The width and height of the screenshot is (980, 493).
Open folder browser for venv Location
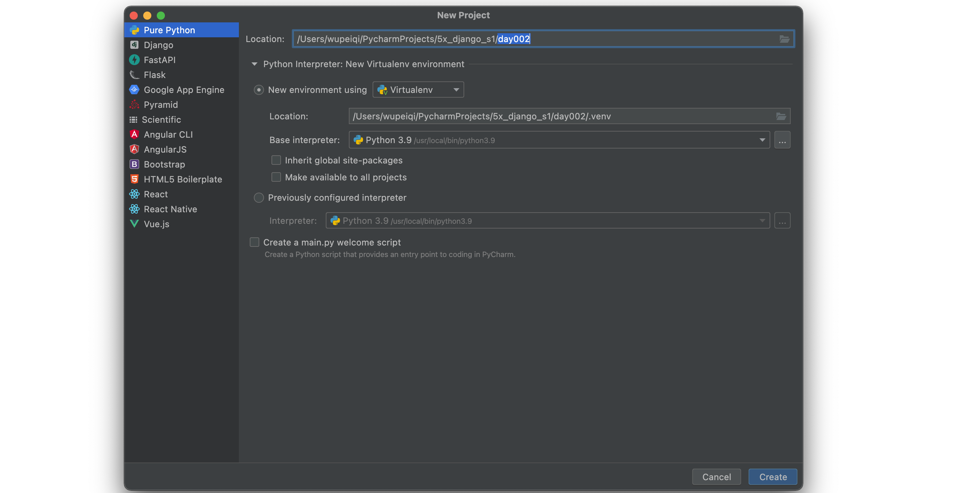pyautogui.click(x=781, y=116)
